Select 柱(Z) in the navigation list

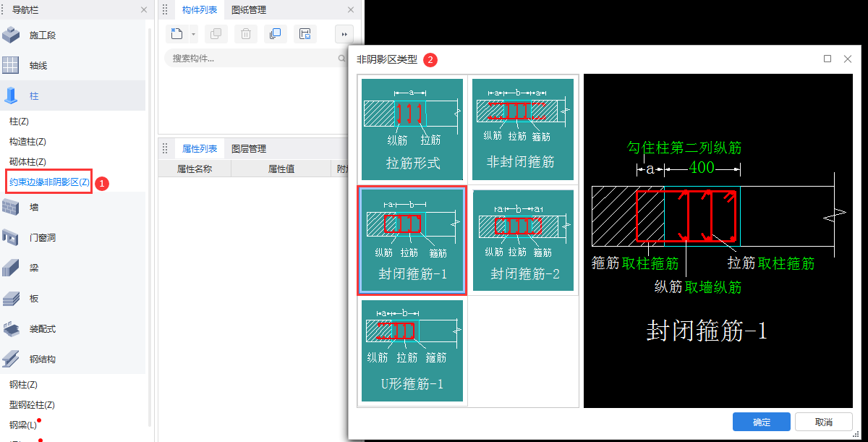19,122
